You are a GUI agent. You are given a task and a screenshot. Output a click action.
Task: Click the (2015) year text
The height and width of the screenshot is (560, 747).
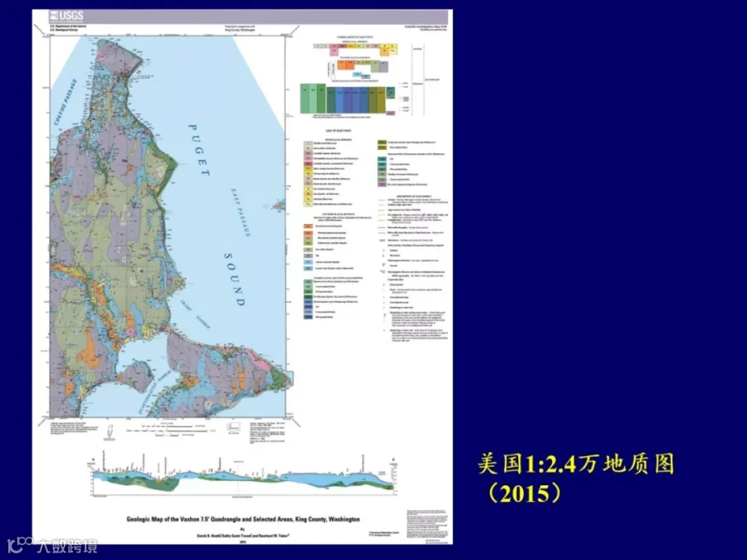pyautogui.click(x=525, y=494)
